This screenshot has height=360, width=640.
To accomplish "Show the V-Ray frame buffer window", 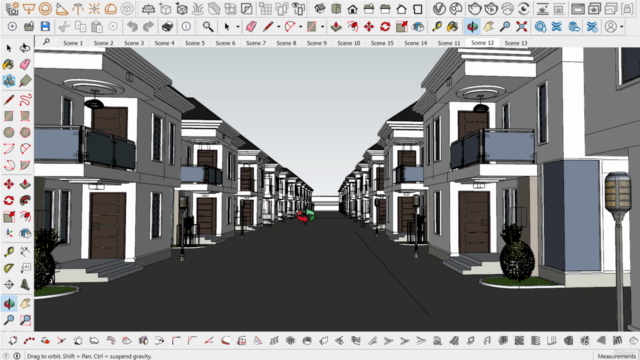I will (x=578, y=8).
